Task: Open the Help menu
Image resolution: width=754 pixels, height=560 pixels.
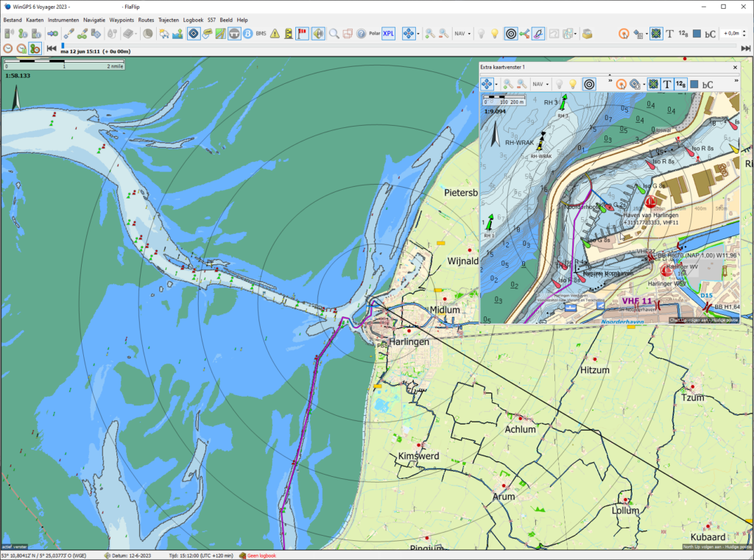Action: pos(242,20)
